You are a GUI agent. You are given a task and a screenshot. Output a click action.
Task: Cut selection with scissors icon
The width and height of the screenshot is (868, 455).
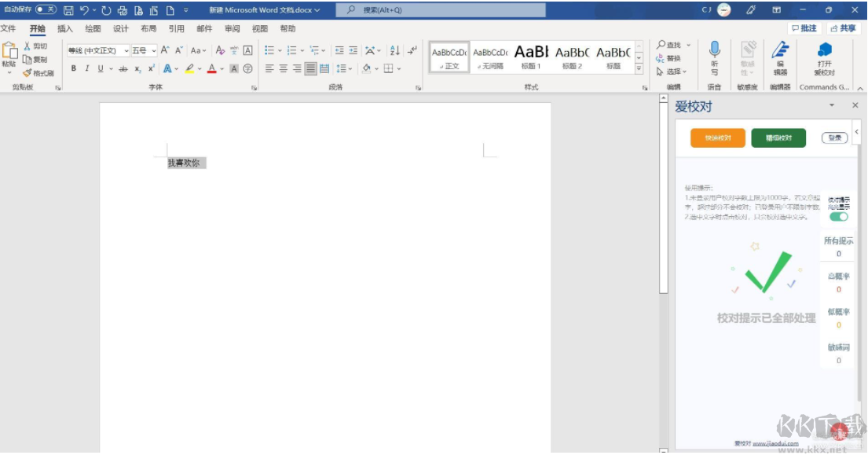click(35, 46)
